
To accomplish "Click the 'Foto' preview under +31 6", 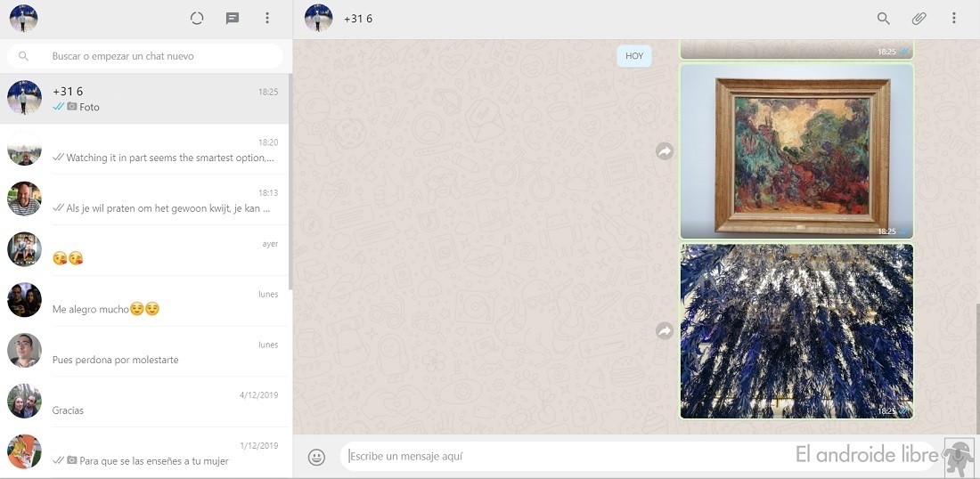I will point(89,108).
